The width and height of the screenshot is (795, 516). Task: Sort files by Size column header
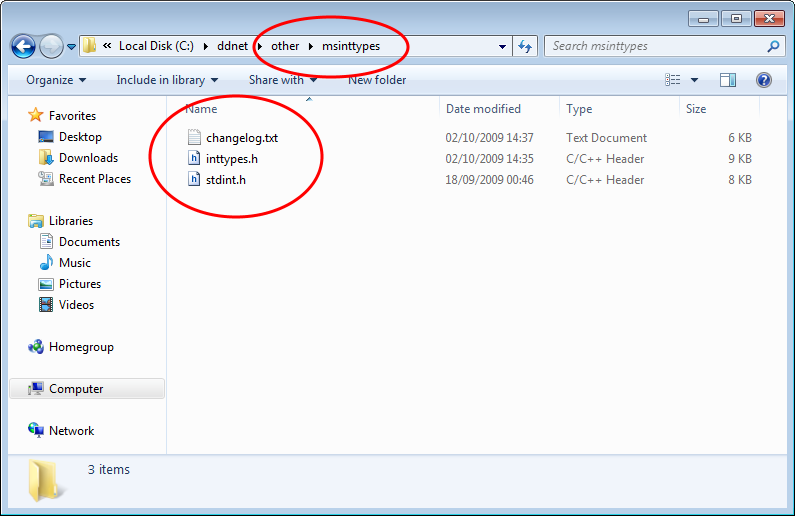point(696,109)
